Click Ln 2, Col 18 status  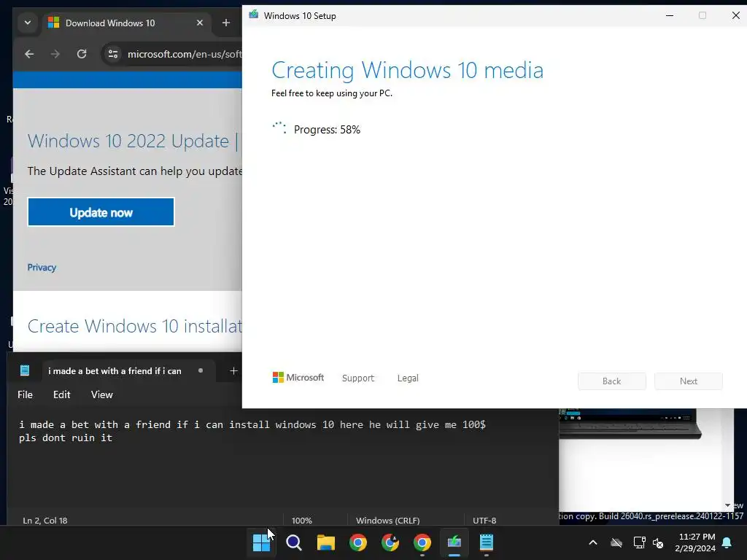click(44, 521)
